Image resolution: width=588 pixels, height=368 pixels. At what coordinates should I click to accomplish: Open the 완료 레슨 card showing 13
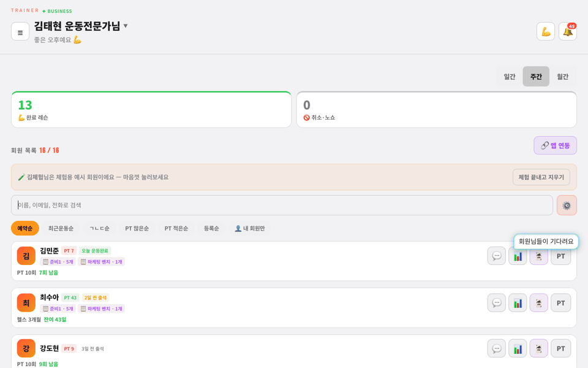[151, 110]
